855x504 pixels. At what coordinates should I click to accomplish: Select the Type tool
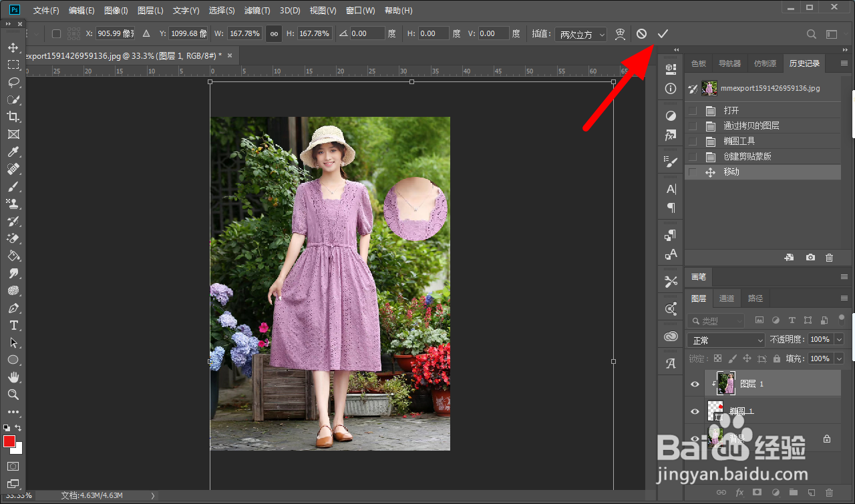13,325
